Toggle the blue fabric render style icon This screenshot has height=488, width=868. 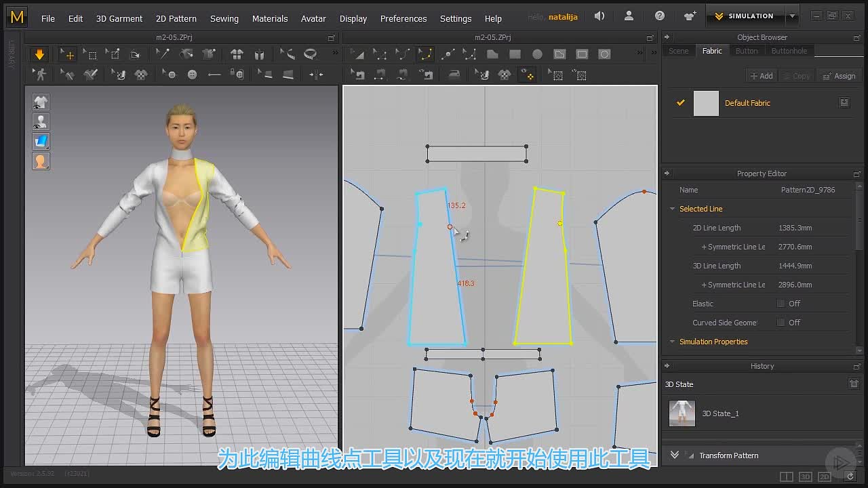pyautogui.click(x=41, y=142)
